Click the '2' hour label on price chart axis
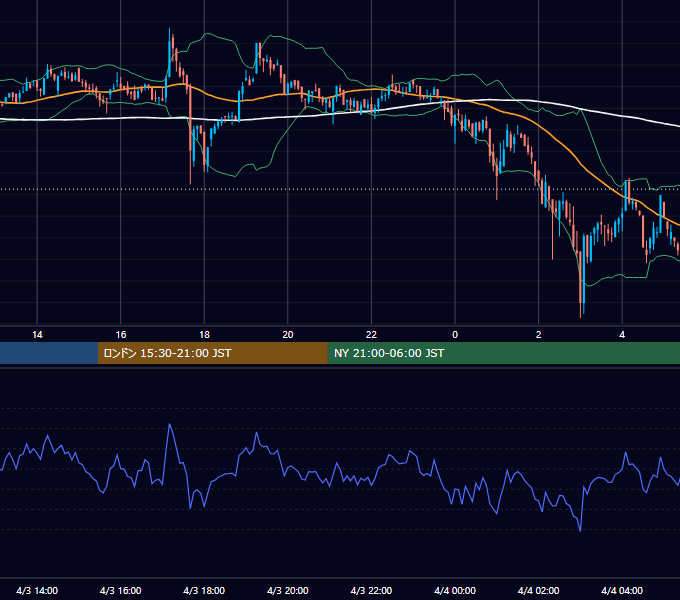The height and width of the screenshot is (600, 680). [x=539, y=335]
